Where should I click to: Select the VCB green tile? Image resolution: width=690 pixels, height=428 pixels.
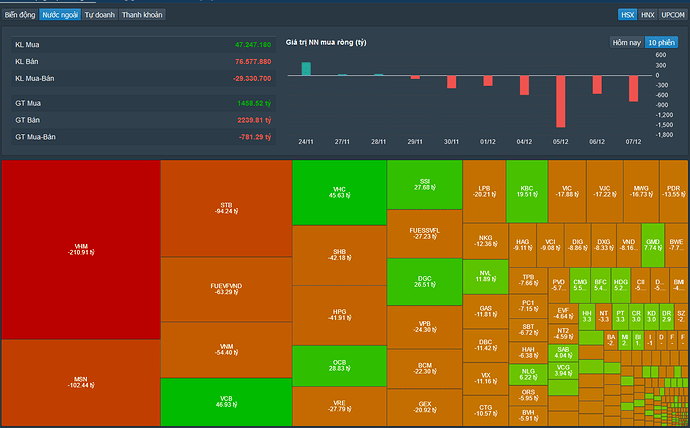(226, 402)
